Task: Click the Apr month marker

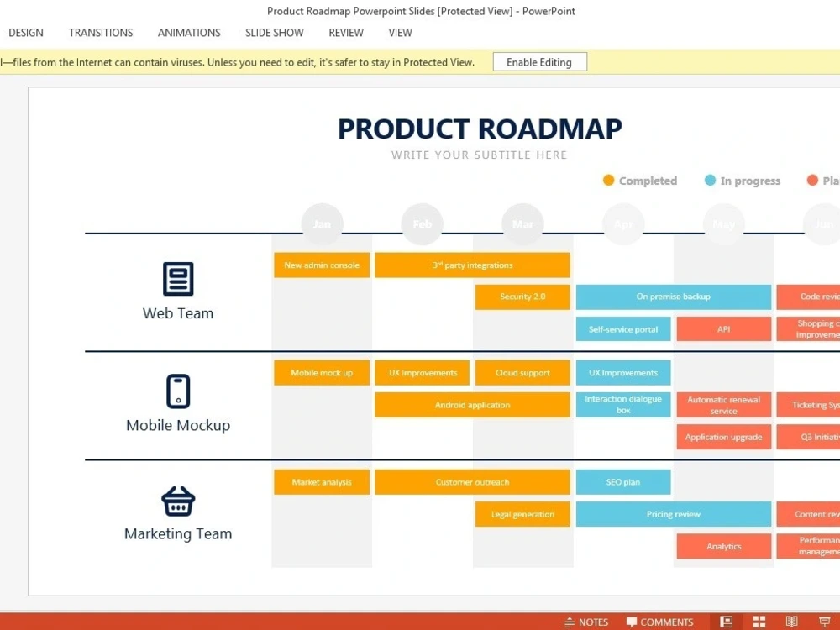Action: tap(623, 224)
